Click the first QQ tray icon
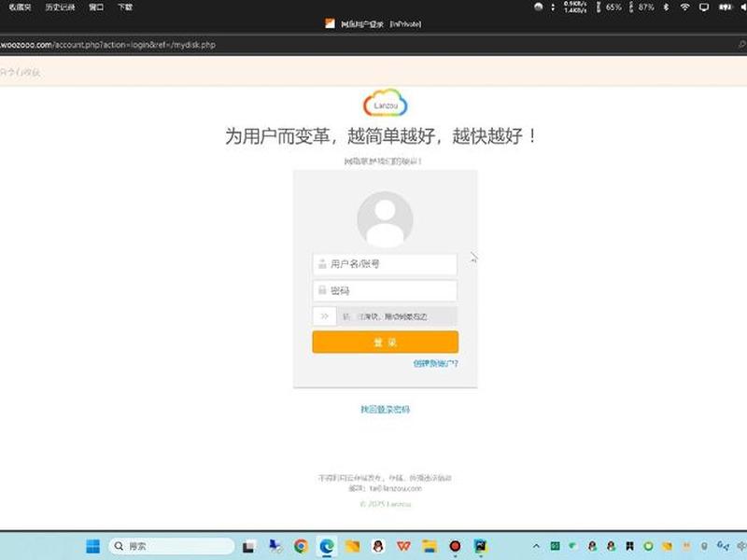The image size is (747, 560). point(592,546)
